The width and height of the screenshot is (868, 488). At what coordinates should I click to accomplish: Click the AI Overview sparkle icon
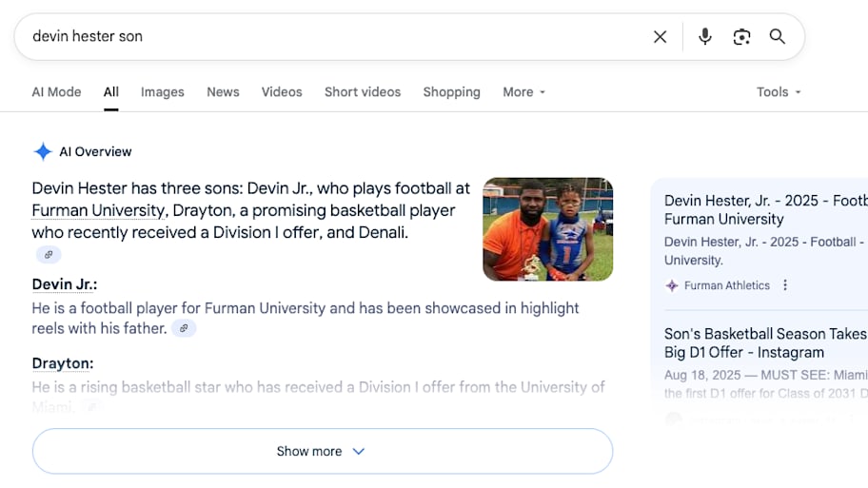click(43, 151)
